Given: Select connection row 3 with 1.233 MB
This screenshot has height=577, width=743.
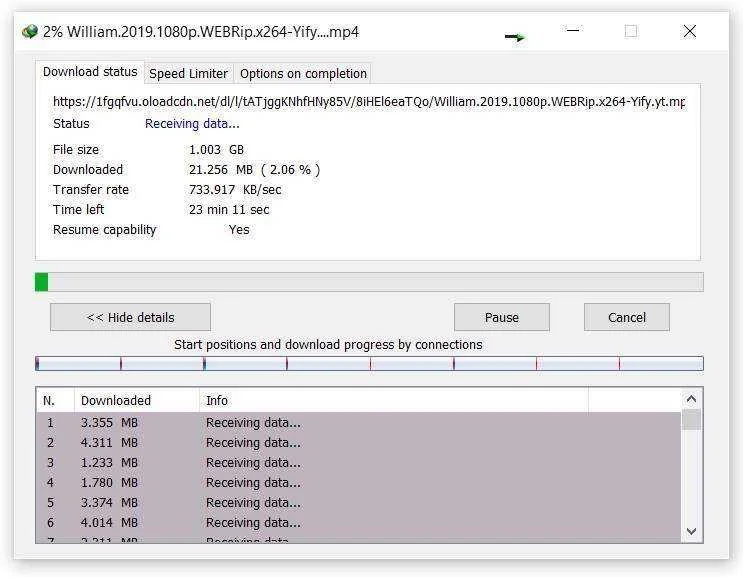Looking at the screenshot, I should pyautogui.click(x=358, y=462).
